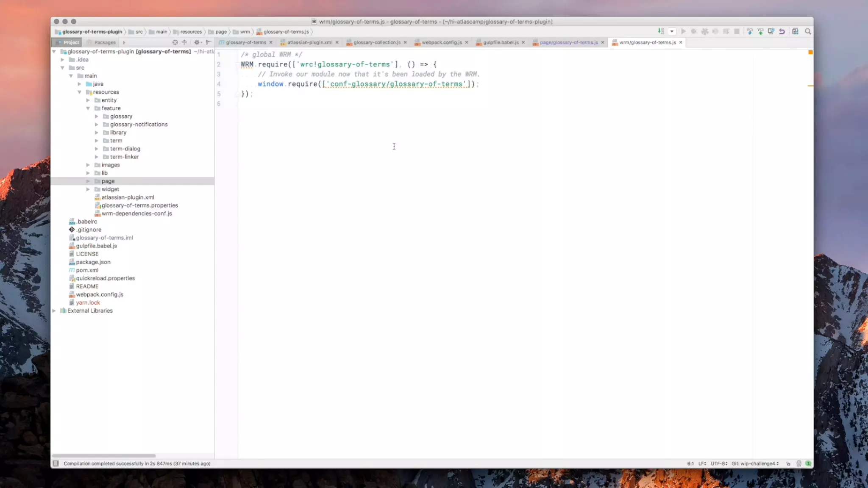Switch to webpack.config.js editor tab
Viewport: 868px width, 488px height.
[x=441, y=42]
